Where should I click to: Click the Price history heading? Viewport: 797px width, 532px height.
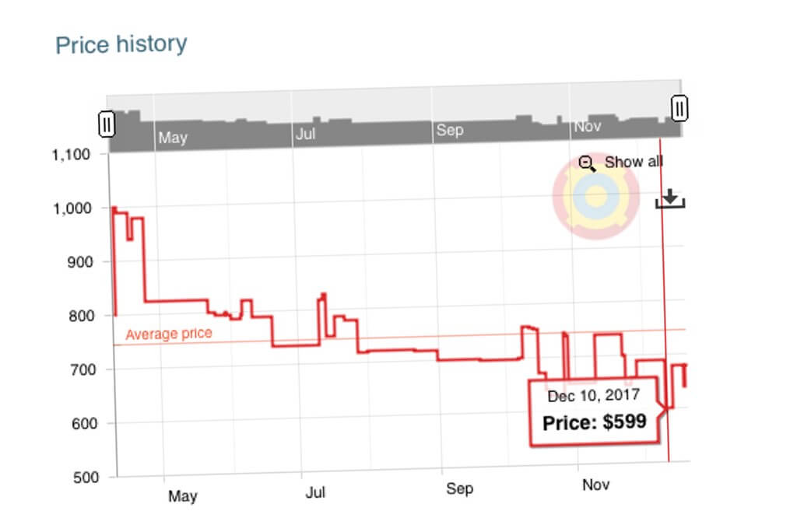[121, 44]
